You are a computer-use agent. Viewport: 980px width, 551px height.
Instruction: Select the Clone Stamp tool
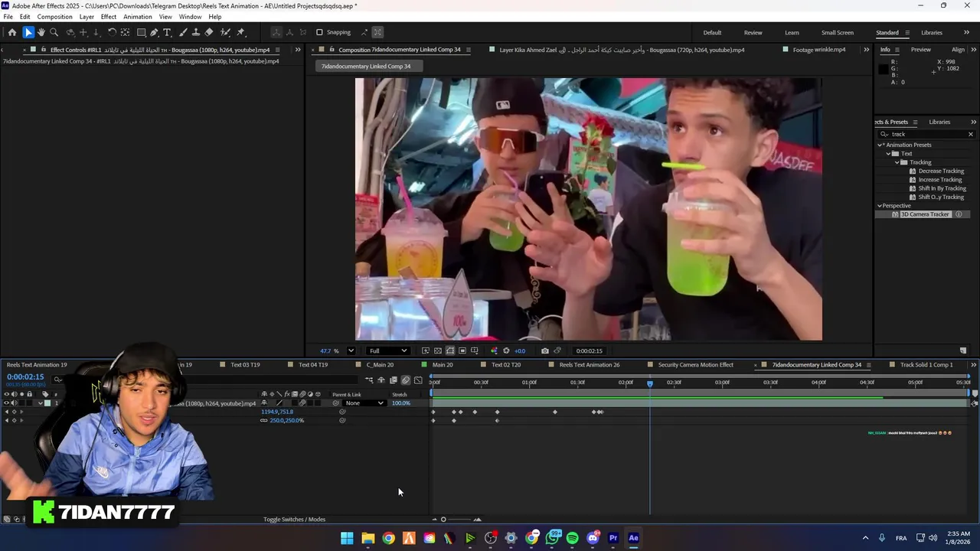click(196, 32)
